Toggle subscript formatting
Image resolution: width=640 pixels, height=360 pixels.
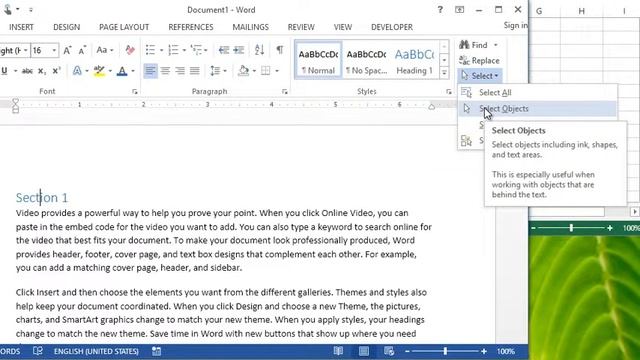coord(42,71)
